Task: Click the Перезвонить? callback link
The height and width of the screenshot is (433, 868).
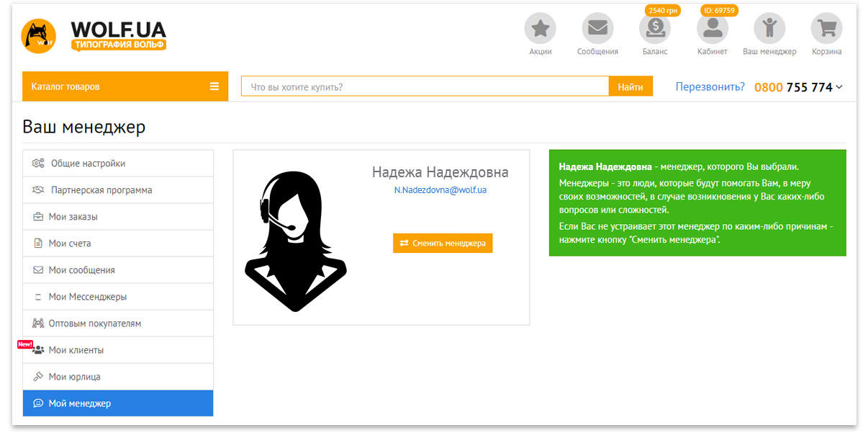Action: tap(709, 86)
